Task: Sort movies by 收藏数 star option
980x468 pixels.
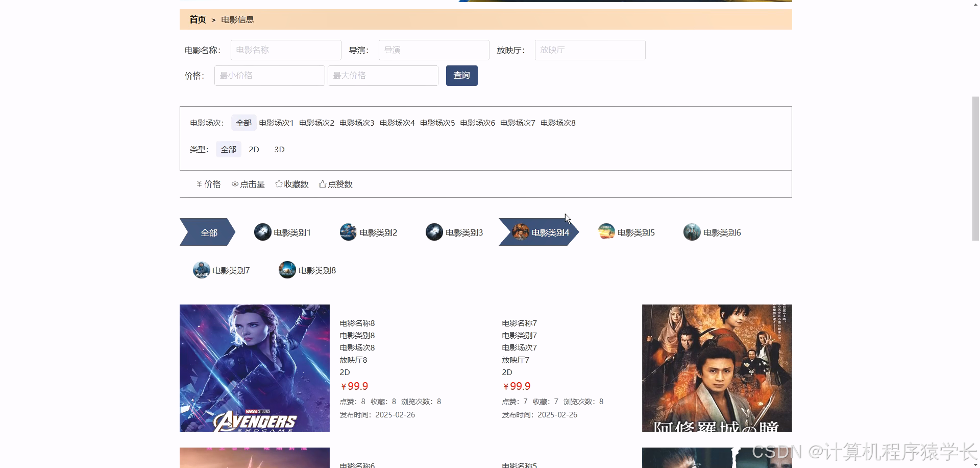Action: 291,184
